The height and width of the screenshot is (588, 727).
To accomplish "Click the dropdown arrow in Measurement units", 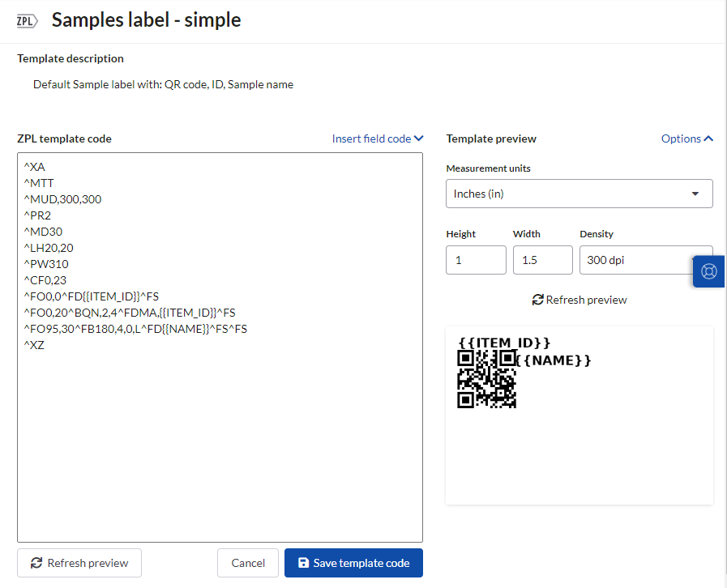I will click(695, 194).
